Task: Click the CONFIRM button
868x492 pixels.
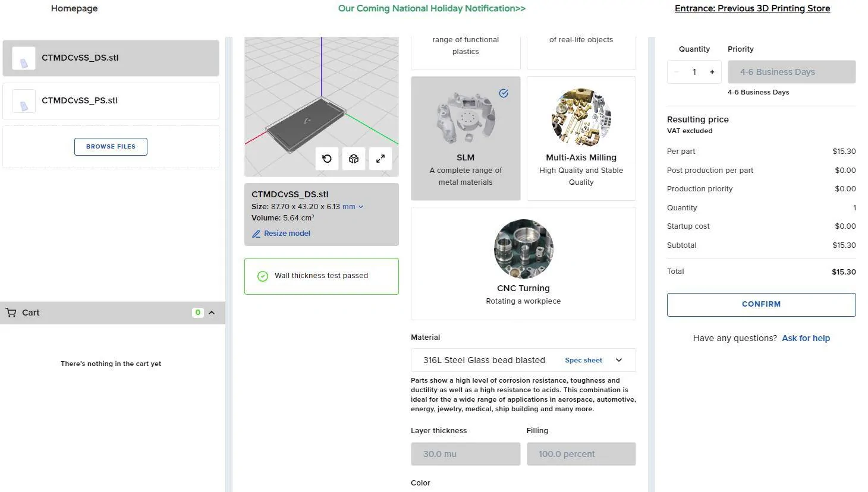Action: [x=762, y=304]
